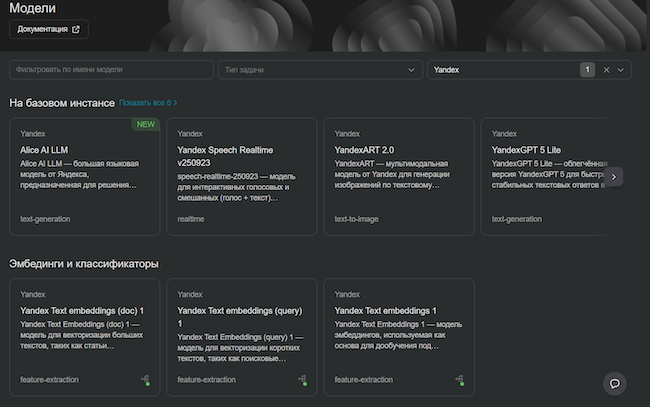The image size is (650, 407).
Task: Click the realtime tag on Speech Realtime card
Action: (x=191, y=219)
